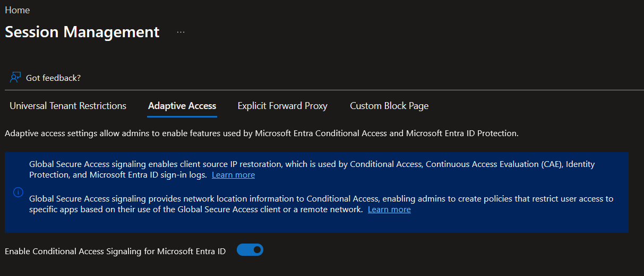Click the info icon in the blue banner
This screenshot has width=644, height=276.
[x=18, y=193]
